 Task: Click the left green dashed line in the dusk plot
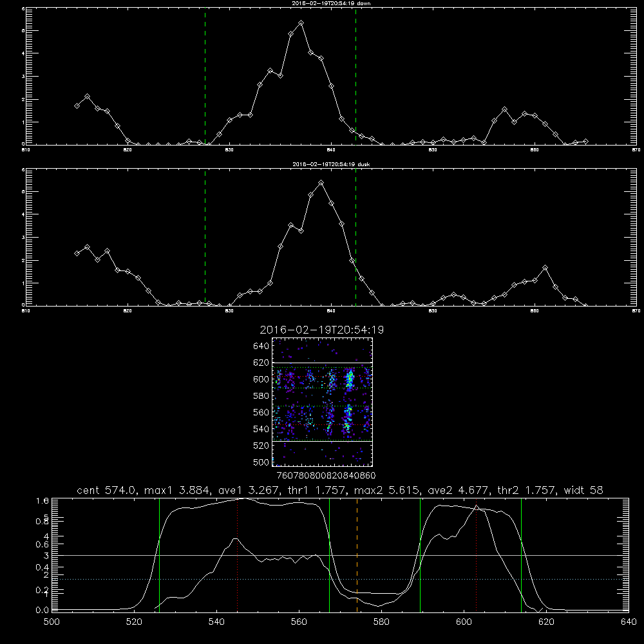coord(205,238)
